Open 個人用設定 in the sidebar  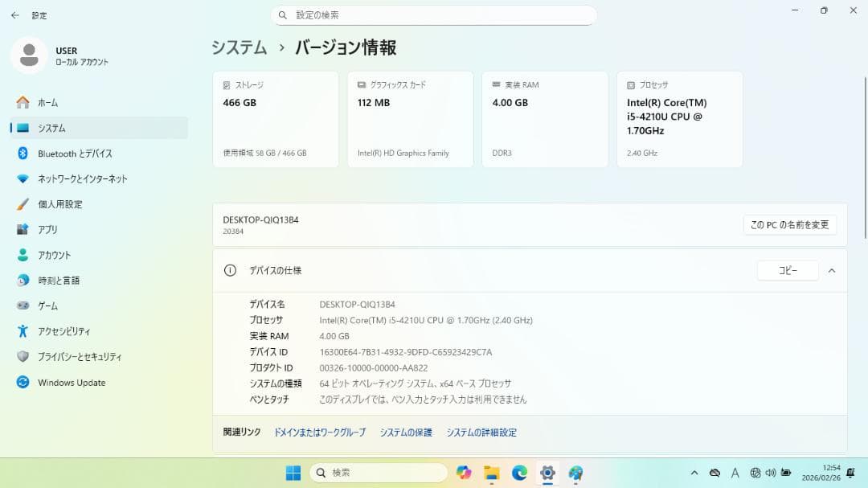point(99,204)
